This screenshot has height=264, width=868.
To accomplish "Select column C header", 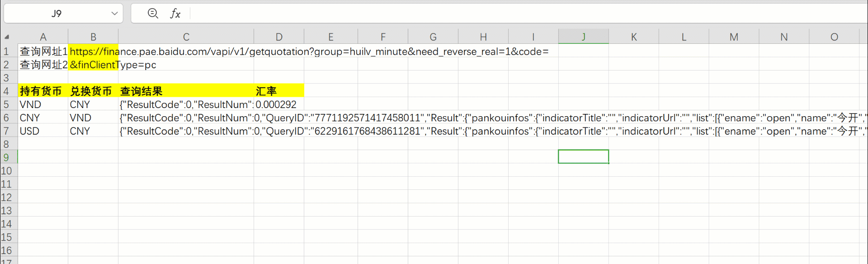I will click(186, 37).
